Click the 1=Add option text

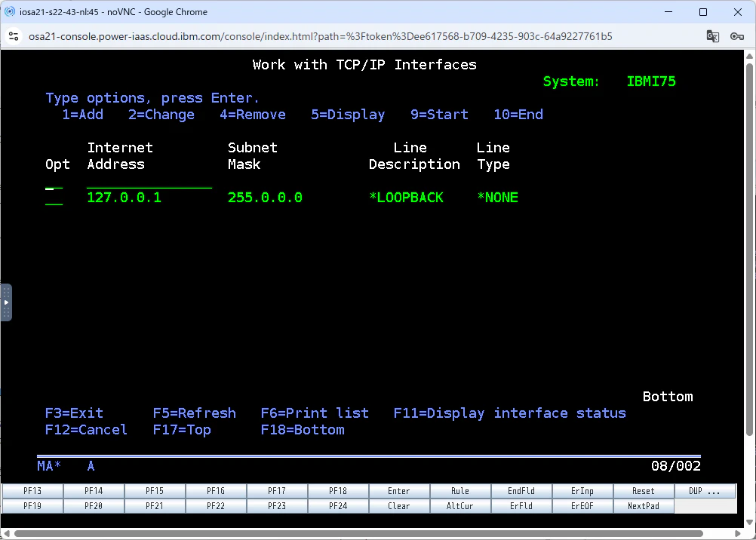[82, 115]
